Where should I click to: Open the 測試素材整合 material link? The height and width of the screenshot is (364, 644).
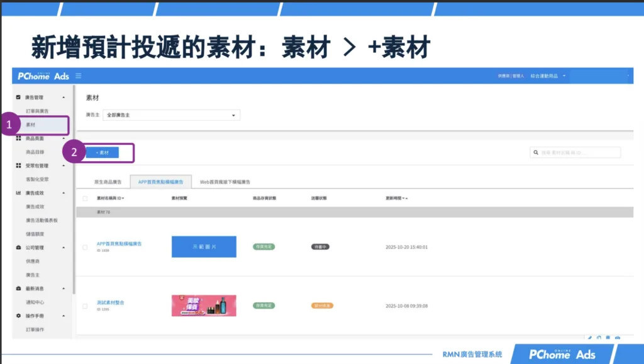(x=111, y=302)
